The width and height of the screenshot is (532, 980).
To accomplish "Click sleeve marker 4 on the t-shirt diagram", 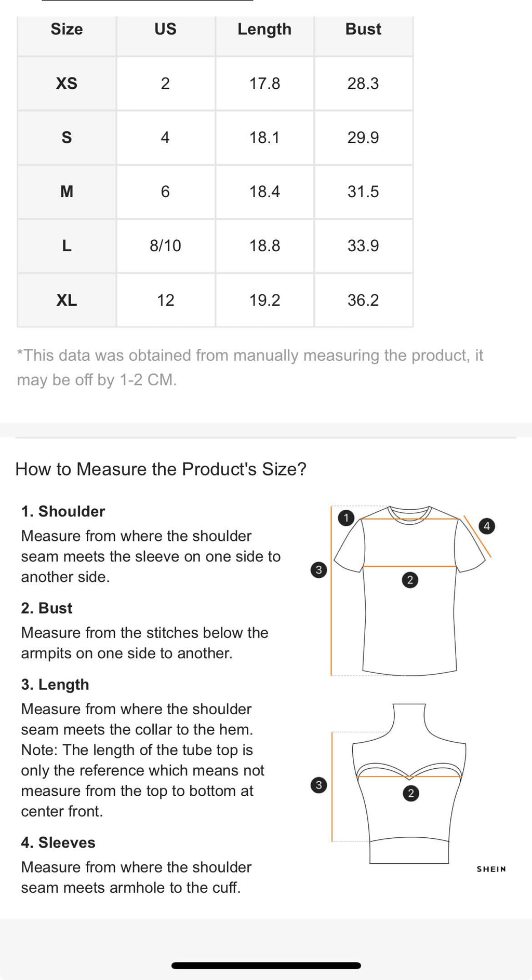I will pos(486,526).
